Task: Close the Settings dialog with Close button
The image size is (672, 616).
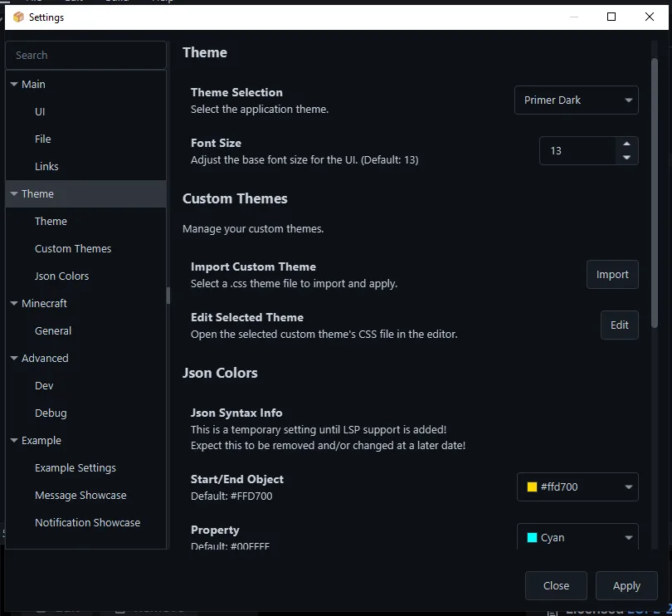Action: pyautogui.click(x=556, y=586)
